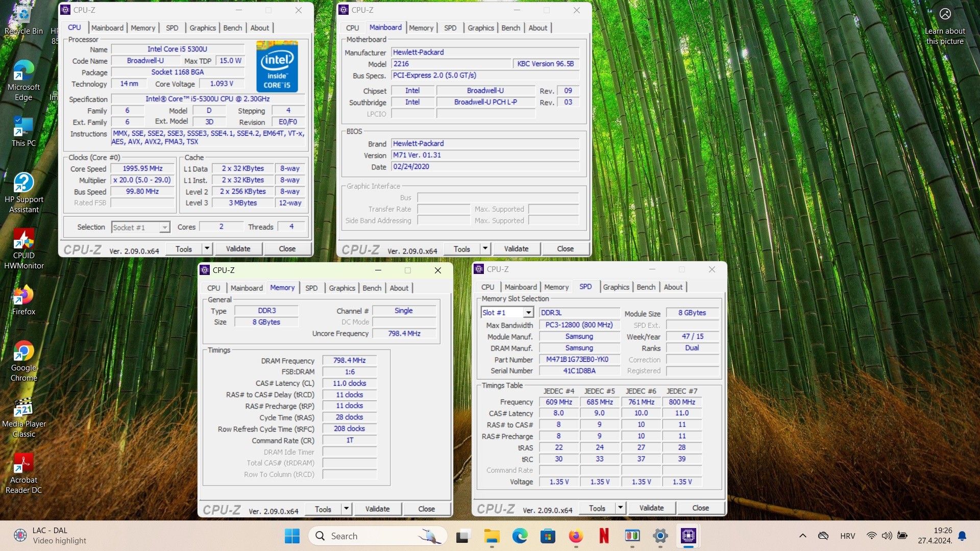This screenshot has width=980, height=551.
Task: Click the Part Number M471B1G73EB0-YK0 field
Action: [x=579, y=359]
